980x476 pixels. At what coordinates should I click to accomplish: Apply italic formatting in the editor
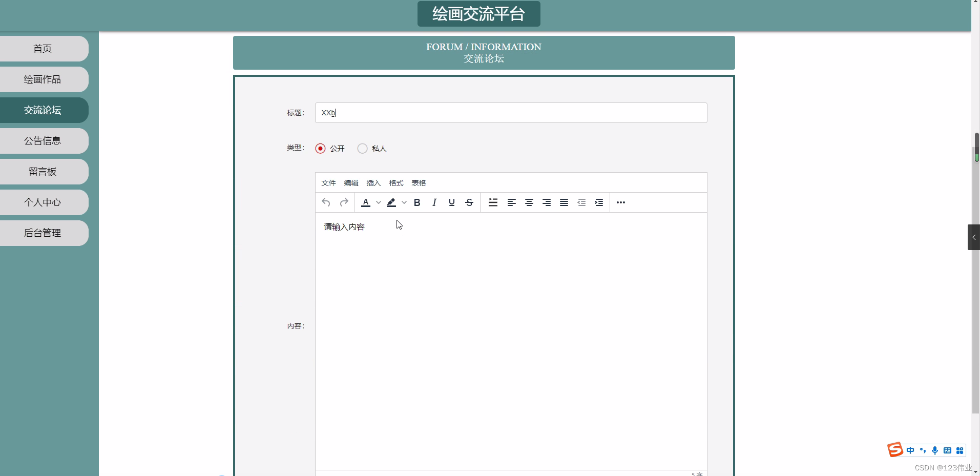[x=434, y=202]
